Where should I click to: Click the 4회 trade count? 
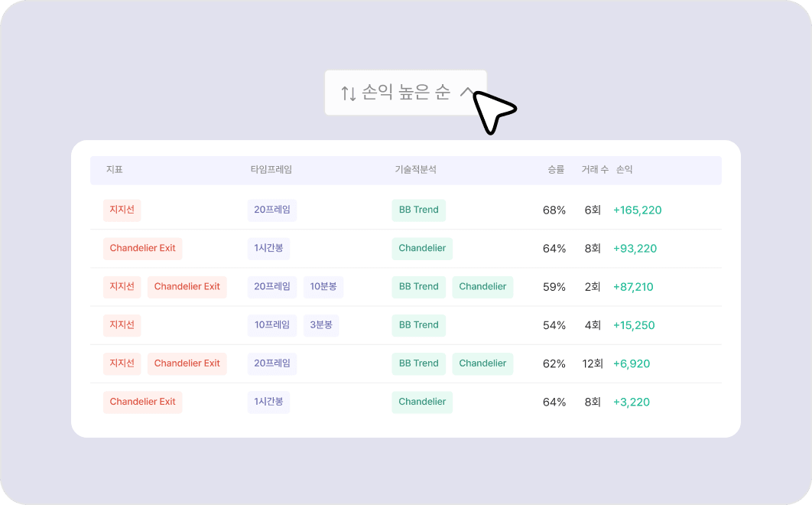click(x=593, y=326)
